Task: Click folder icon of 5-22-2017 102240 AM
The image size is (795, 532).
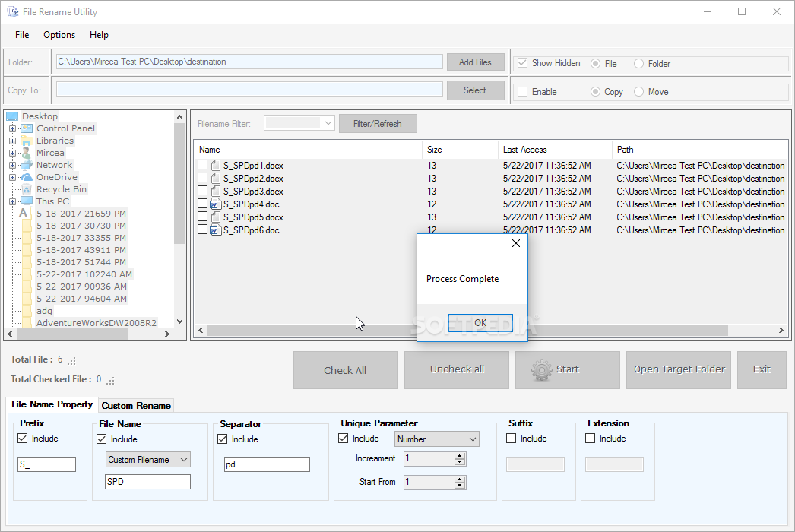Action: coord(27,274)
